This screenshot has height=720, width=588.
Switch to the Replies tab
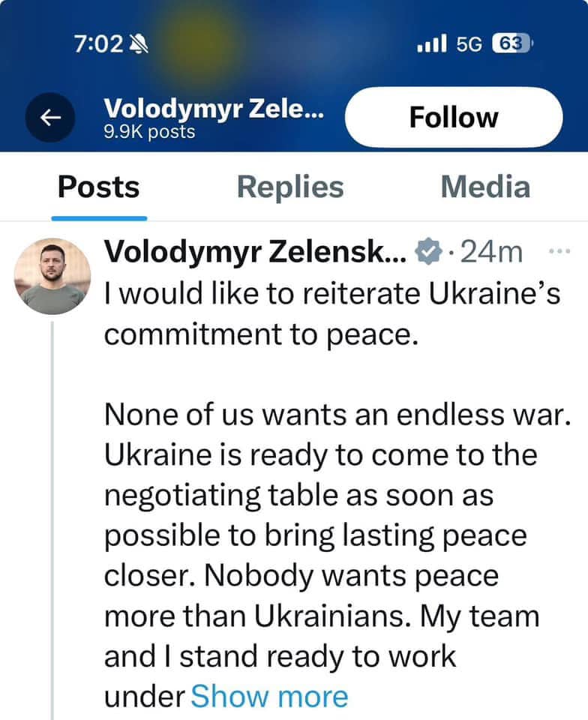tap(290, 187)
